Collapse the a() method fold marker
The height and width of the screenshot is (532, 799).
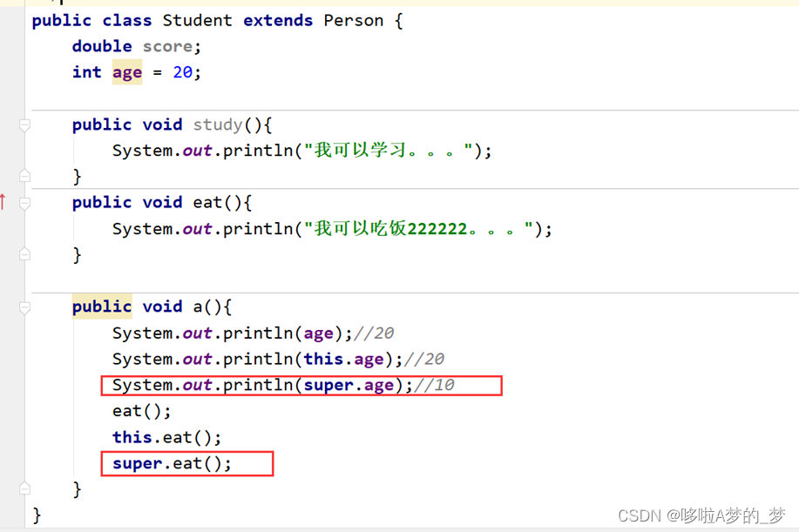pyautogui.click(x=24, y=307)
